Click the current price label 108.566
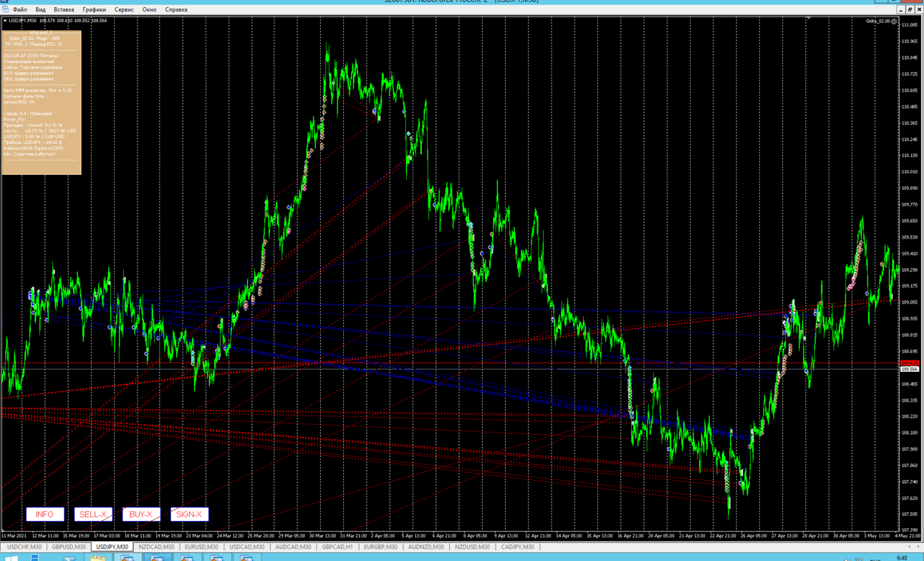The image size is (924, 561). [x=910, y=370]
